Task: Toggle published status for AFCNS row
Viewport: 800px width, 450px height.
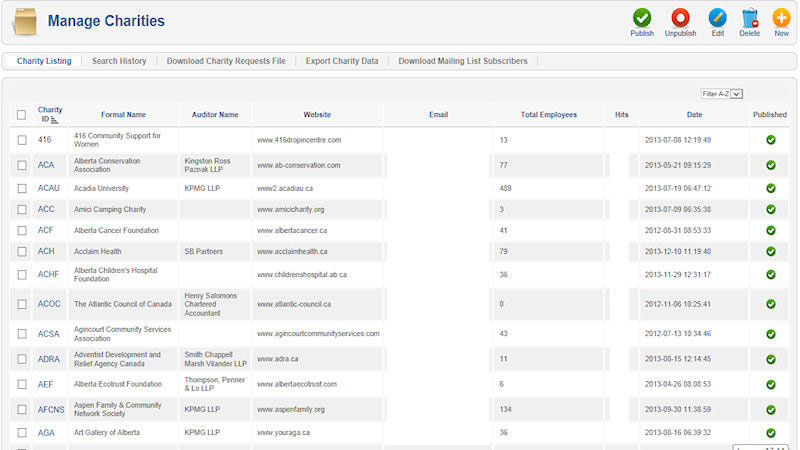Action: (x=770, y=410)
